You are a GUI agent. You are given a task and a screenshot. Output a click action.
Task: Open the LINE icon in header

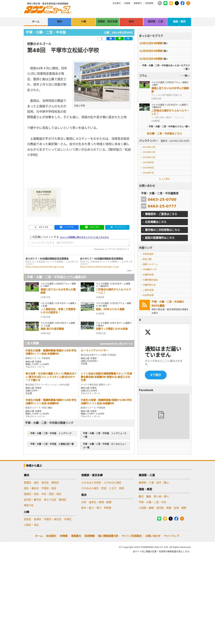[x=165, y=3]
